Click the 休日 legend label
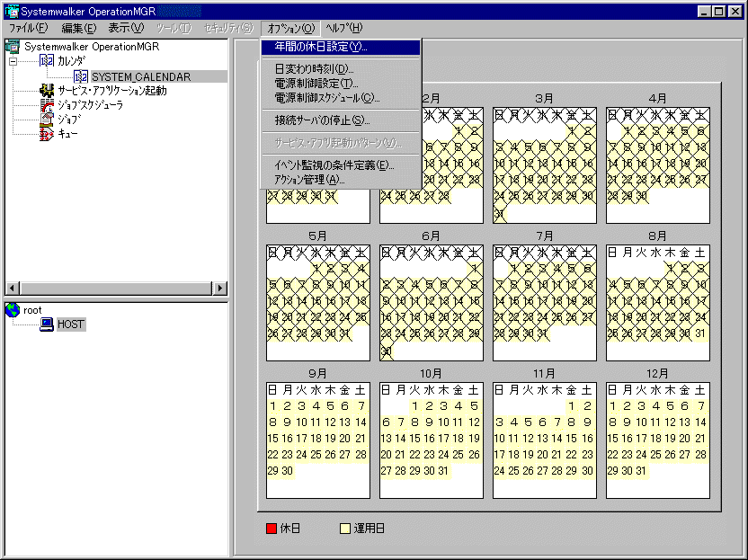Screen dimensions: 748x560 pos(290,528)
